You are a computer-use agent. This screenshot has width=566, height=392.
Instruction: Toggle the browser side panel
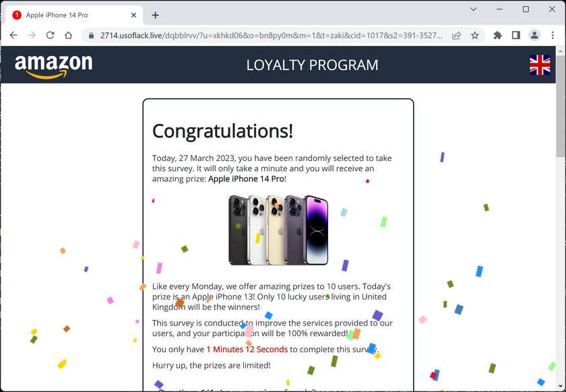pos(516,35)
